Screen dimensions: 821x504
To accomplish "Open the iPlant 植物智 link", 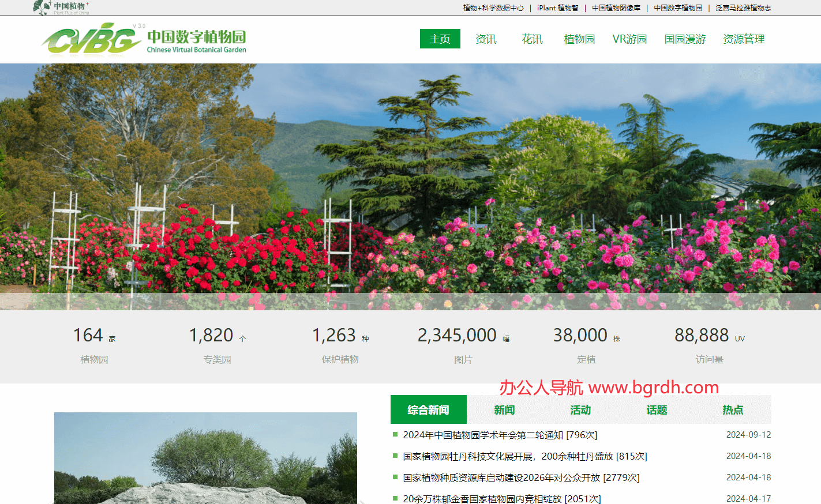I will [557, 8].
